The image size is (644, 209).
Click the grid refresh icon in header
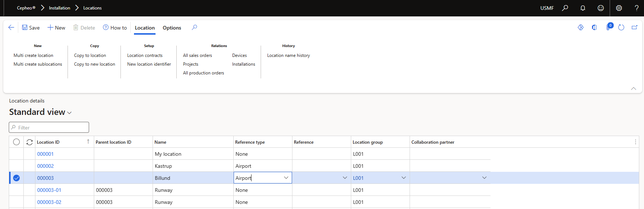click(x=30, y=142)
